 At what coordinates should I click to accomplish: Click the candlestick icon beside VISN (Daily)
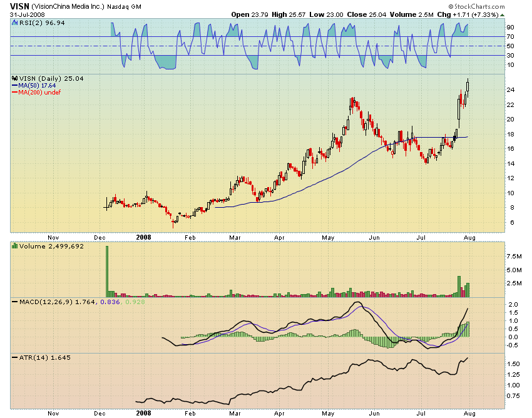tap(14, 78)
